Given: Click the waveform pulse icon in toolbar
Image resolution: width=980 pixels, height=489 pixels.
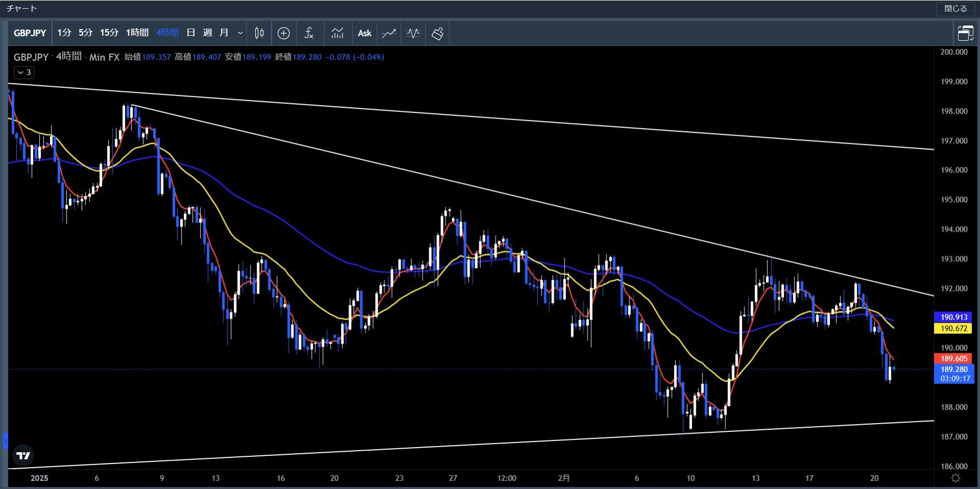Looking at the screenshot, I should [413, 33].
